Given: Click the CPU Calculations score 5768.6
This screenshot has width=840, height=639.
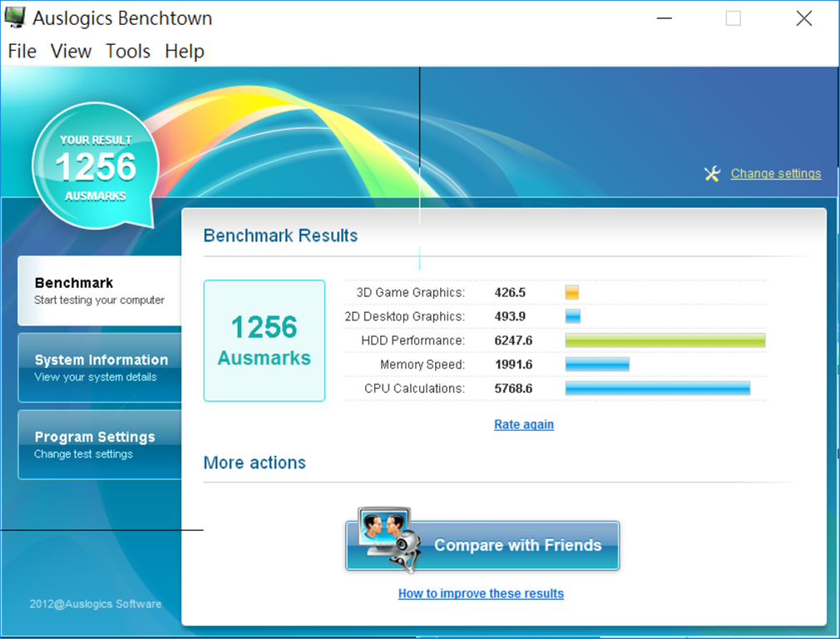Looking at the screenshot, I should tap(513, 388).
